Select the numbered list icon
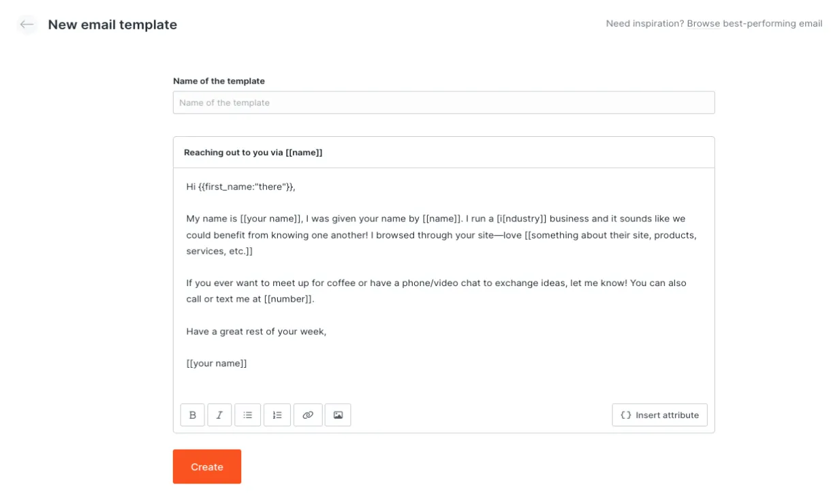The height and width of the screenshot is (504, 831). (277, 414)
